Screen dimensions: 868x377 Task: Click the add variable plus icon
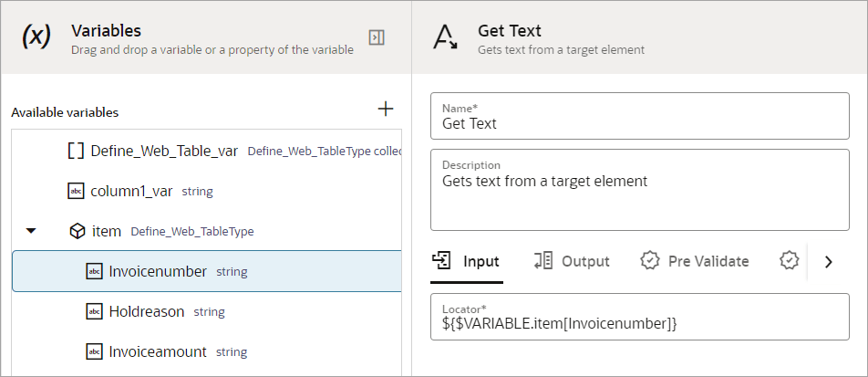(386, 110)
